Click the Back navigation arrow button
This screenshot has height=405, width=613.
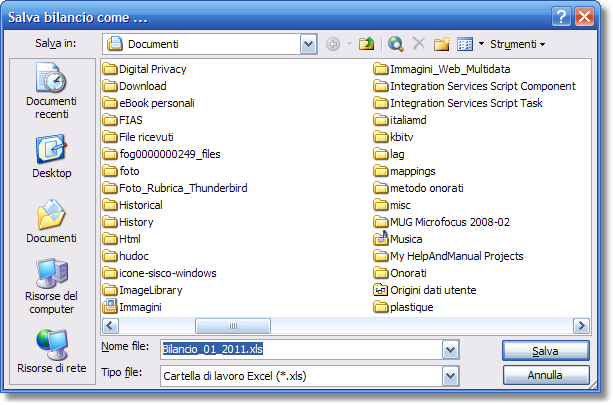(x=333, y=44)
